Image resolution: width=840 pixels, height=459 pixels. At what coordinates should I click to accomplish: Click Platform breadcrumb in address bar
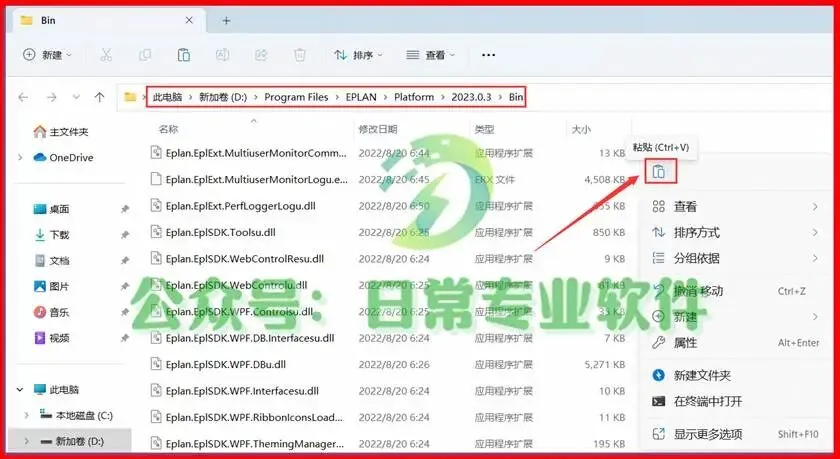[414, 97]
